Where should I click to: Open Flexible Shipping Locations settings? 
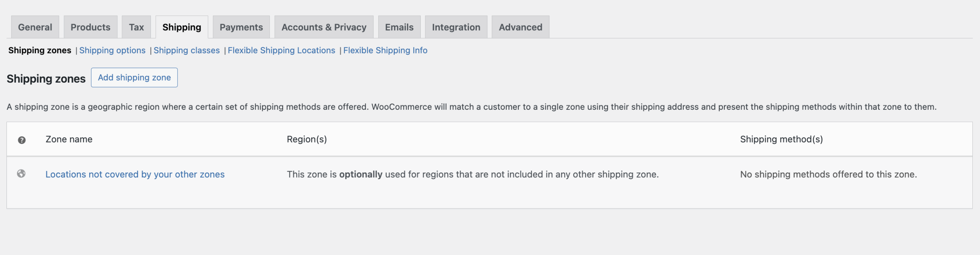[281, 50]
